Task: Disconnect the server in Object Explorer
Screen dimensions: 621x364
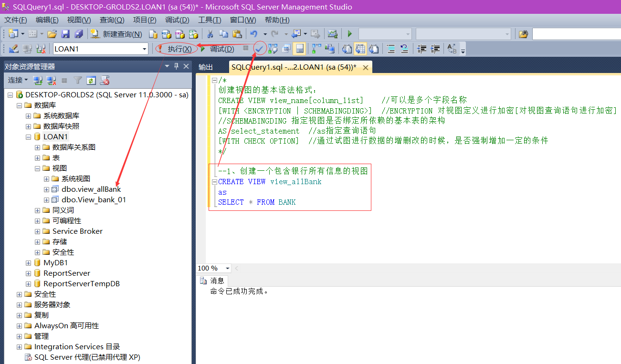Action: (51, 80)
